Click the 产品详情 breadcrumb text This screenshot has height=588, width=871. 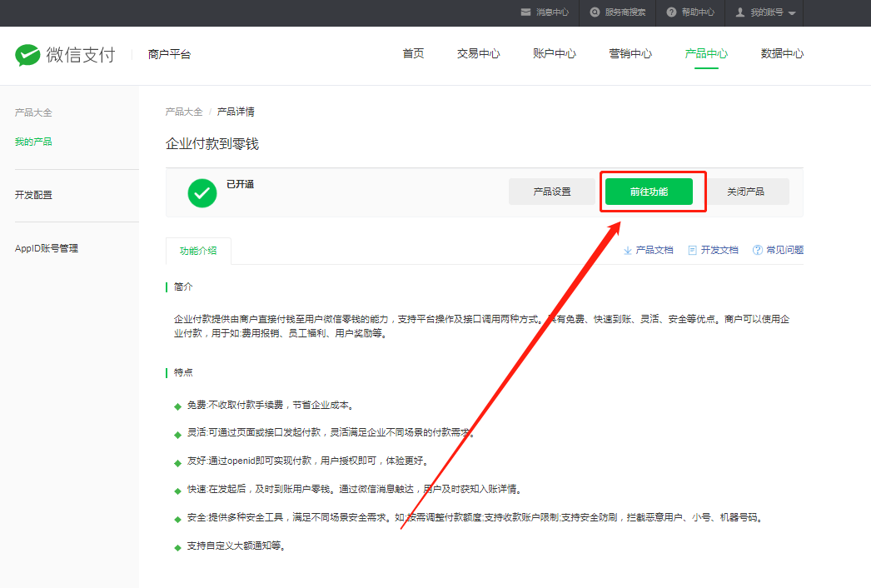236,112
